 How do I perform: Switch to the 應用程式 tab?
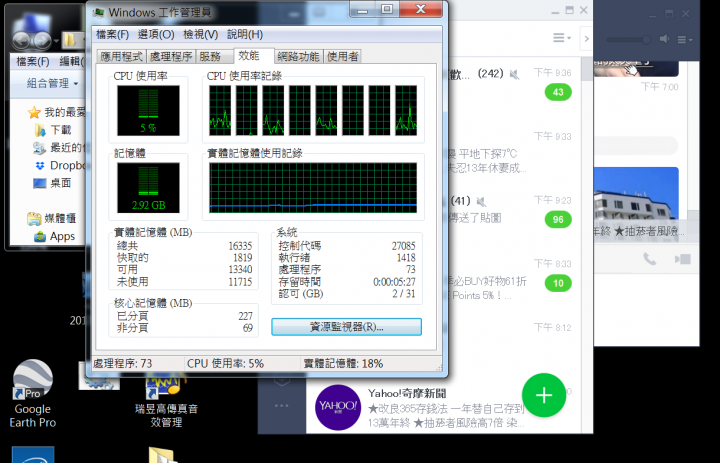(x=122, y=56)
